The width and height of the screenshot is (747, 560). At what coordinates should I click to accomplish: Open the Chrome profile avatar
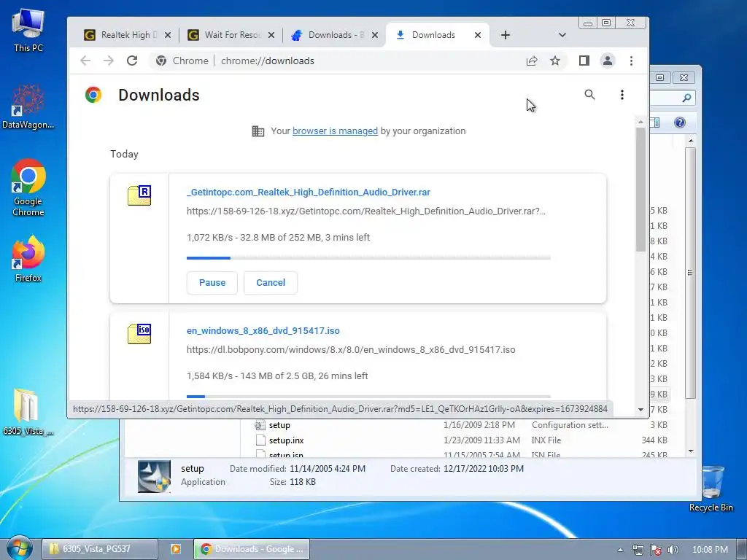pos(608,61)
